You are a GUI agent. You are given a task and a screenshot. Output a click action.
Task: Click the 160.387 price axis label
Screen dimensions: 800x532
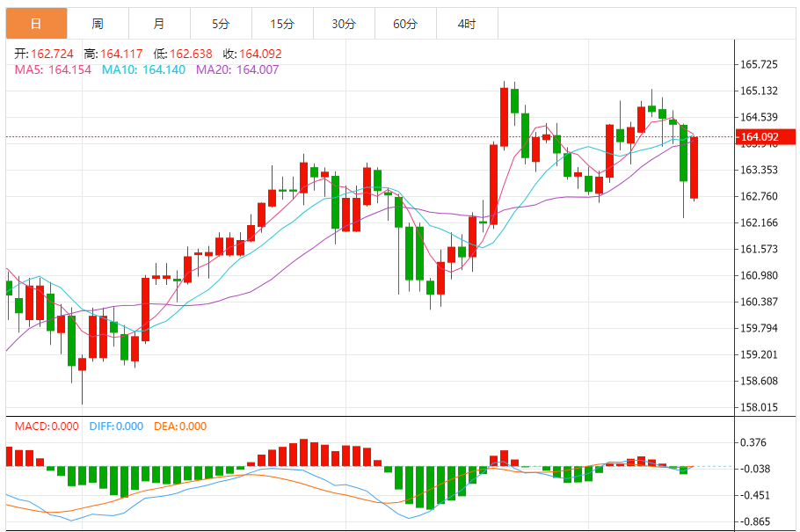[x=759, y=302]
